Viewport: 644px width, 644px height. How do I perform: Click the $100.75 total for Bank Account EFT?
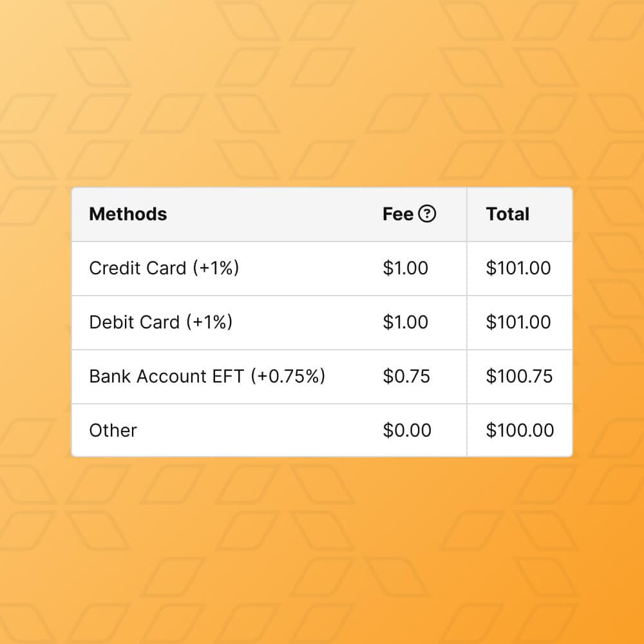click(520, 376)
